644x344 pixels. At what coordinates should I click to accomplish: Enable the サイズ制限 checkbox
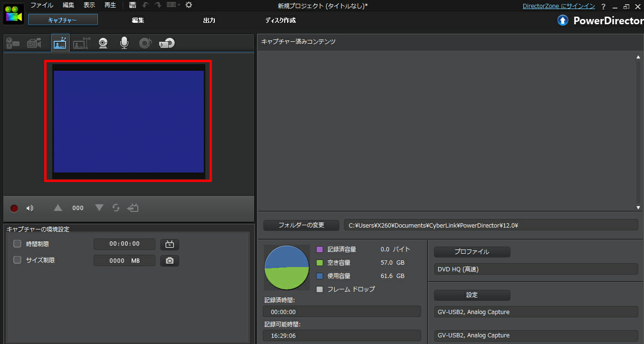(18, 260)
